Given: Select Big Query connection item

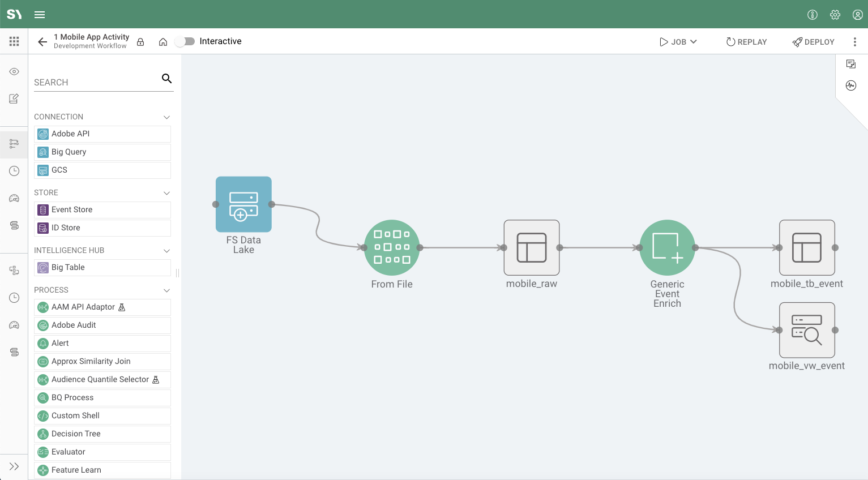Looking at the screenshot, I should coord(102,152).
